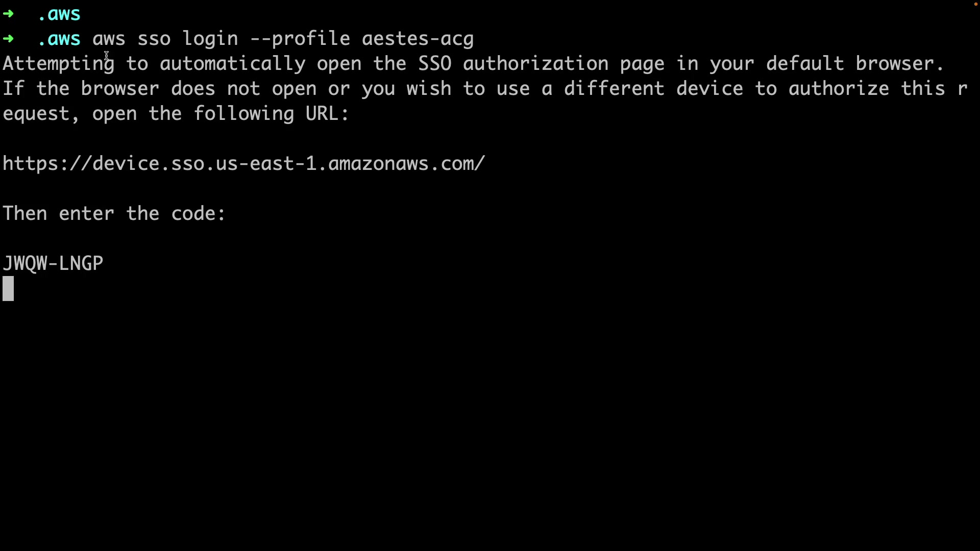Click the orange dot indicator in the corner
This screenshot has height=551, width=980.
pyautogui.click(x=975, y=4)
